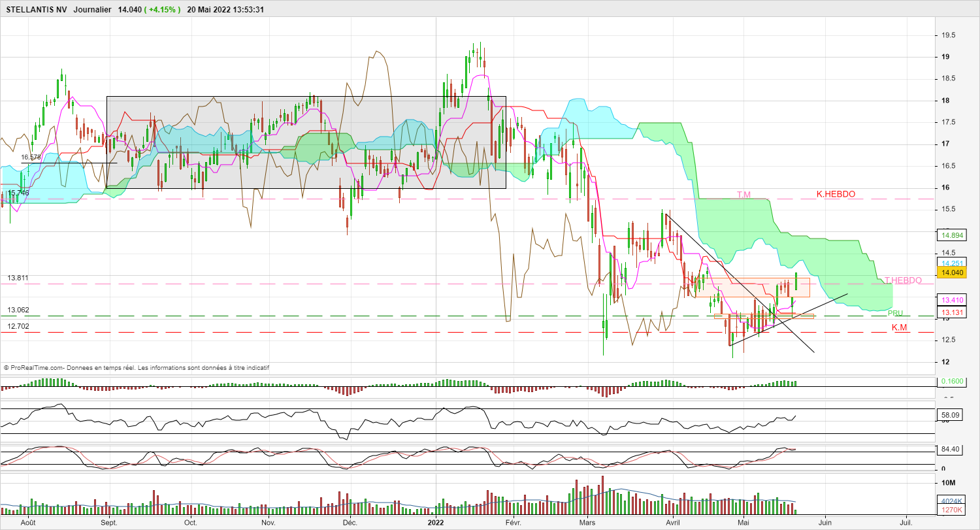Click Avril on the time axis
Screen dimensions: 980x530
pyautogui.click(x=673, y=523)
